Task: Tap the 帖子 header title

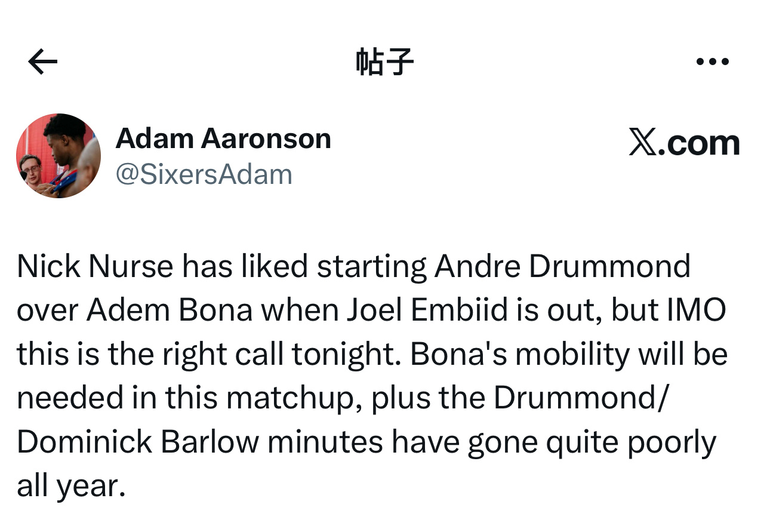Action: [384, 61]
